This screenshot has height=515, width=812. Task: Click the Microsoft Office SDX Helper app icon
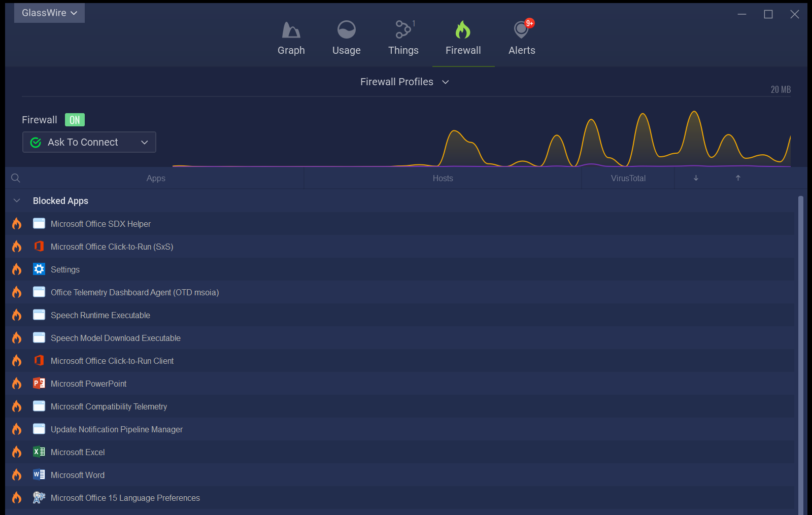click(x=39, y=223)
